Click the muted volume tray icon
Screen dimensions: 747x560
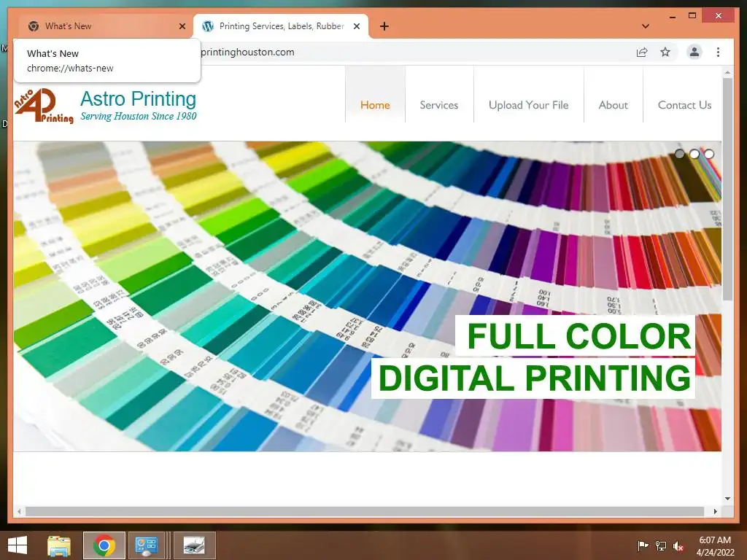pos(678,545)
